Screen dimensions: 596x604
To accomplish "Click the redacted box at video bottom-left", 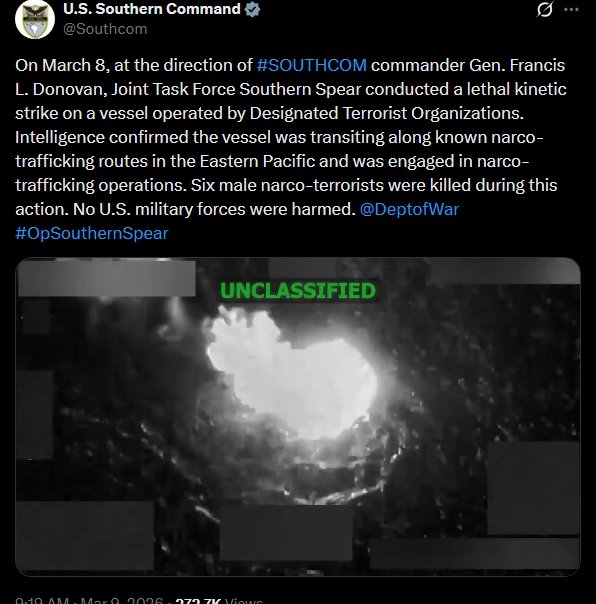I will point(85,535).
